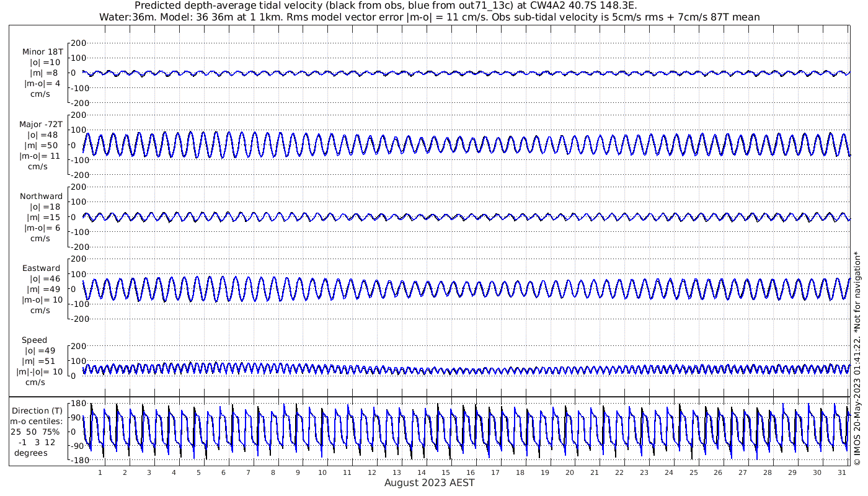
Task: Click the subtitle line starting "Water:36m. Model:"
Action: 429,17
